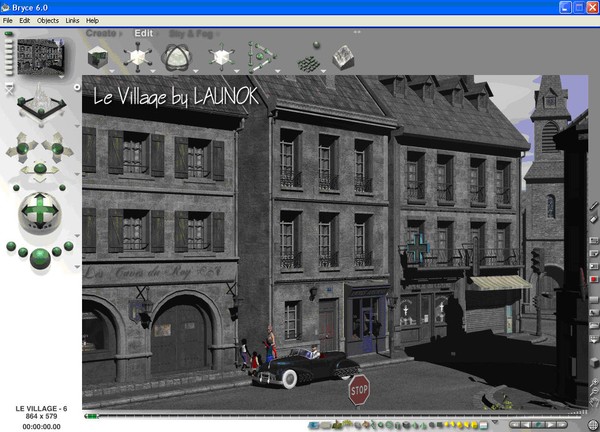Open the File menu
The height and width of the screenshot is (432, 600).
[8, 21]
